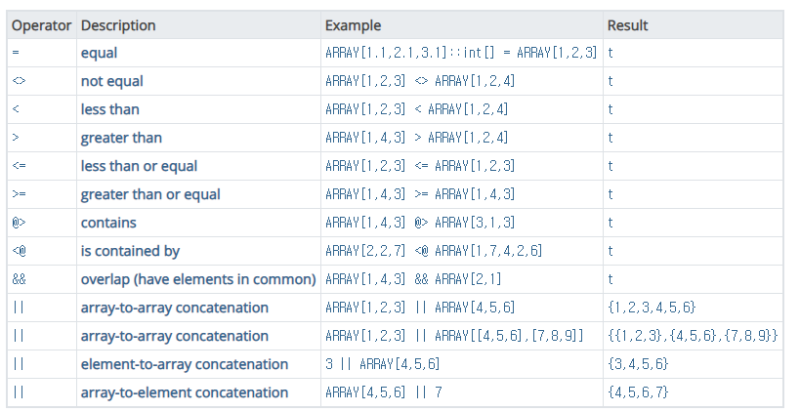
Task: Click the 'greater than or equal' description
Action: click(x=150, y=194)
